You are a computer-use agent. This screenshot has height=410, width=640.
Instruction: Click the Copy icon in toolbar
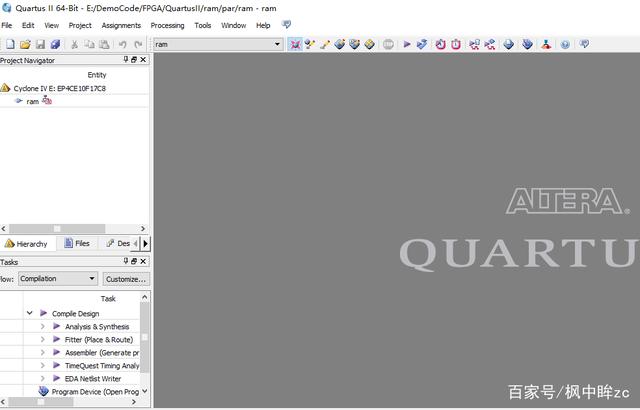pos(89,44)
